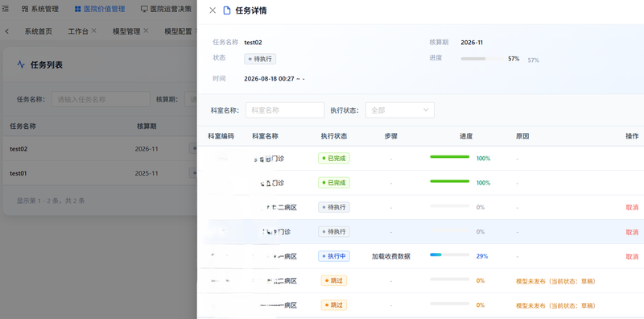Image resolution: width=644 pixels, height=319 pixels.
Task: Switch to the 系统首页 tab
Action: pyautogui.click(x=38, y=31)
